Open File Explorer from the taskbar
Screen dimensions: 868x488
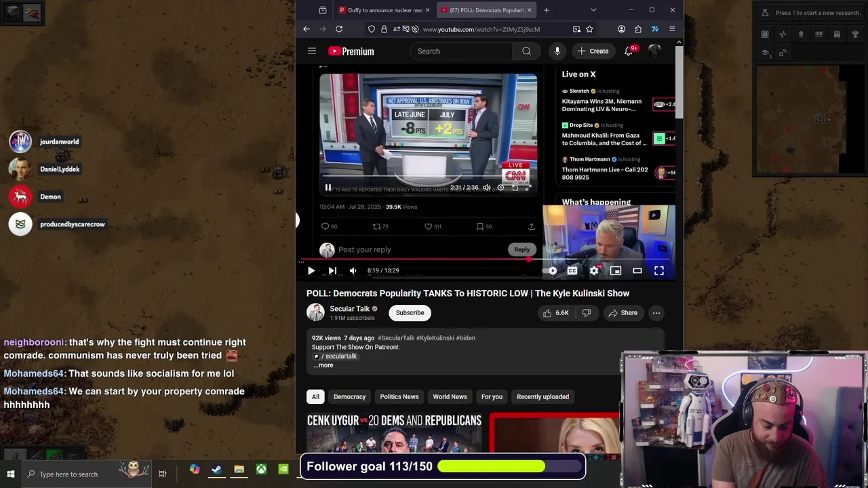239,469
